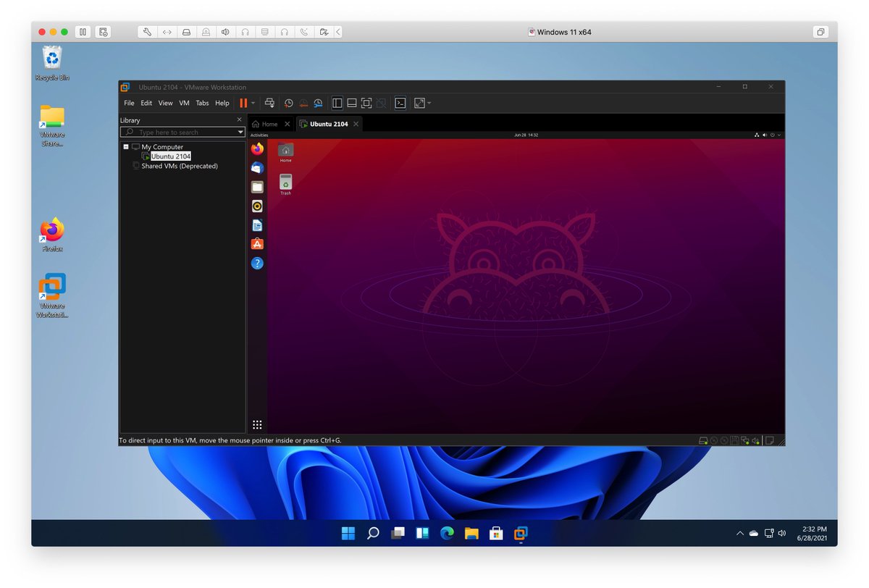The width and height of the screenshot is (869, 588).
Task: Open the Edit menu in VMware
Action: (x=146, y=104)
